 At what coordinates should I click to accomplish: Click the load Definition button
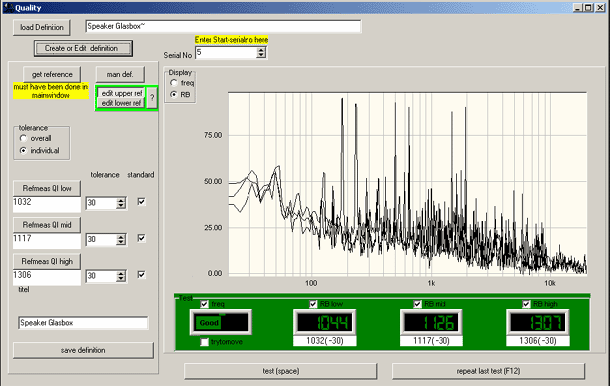pyautogui.click(x=42, y=28)
